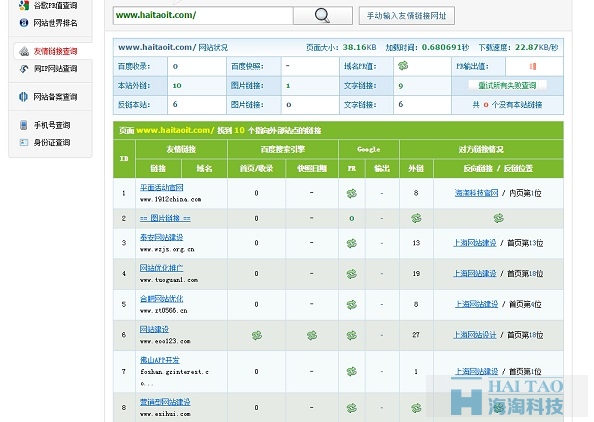This screenshot has height=422, width=594.
Task: Click the 手动输入友情链接网址 button
Action: click(x=406, y=16)
